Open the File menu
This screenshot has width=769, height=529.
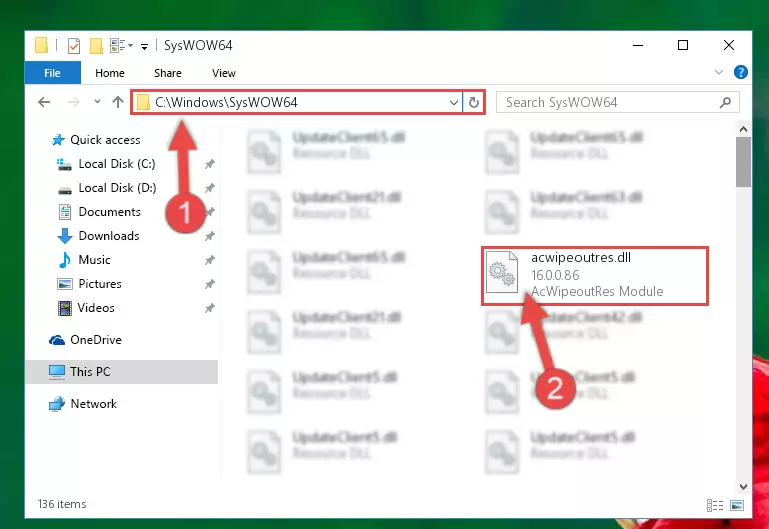[52, 73]
